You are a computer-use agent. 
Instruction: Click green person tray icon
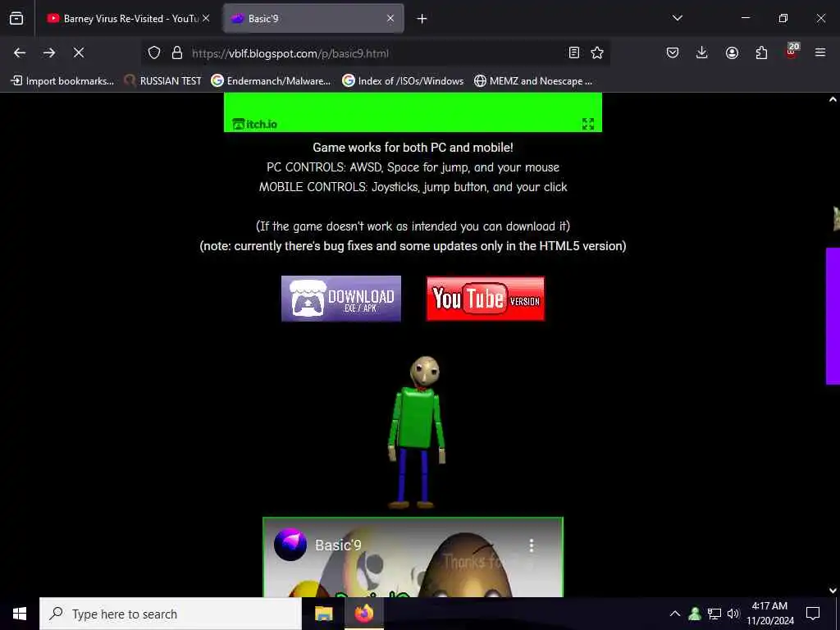coord(695,614)
